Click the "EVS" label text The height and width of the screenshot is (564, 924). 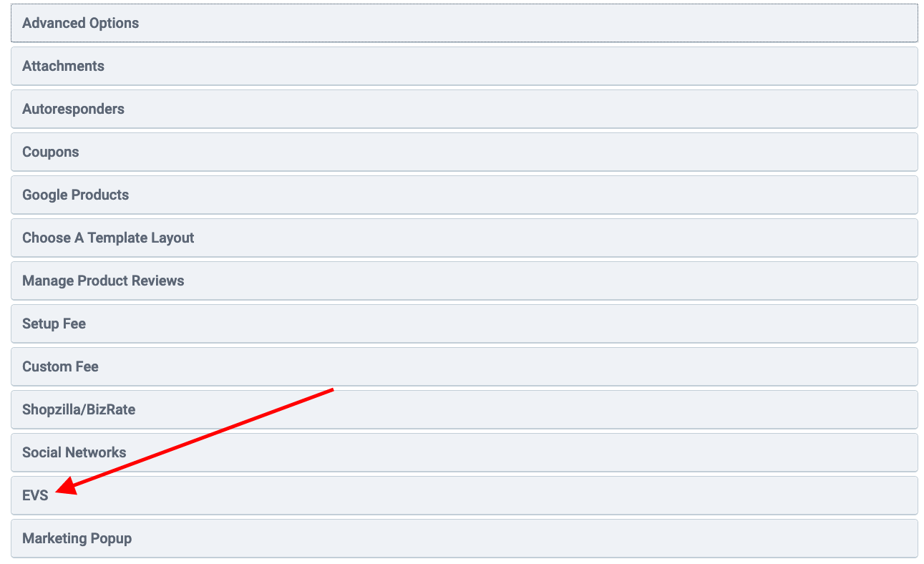click(x=35, y=495)
